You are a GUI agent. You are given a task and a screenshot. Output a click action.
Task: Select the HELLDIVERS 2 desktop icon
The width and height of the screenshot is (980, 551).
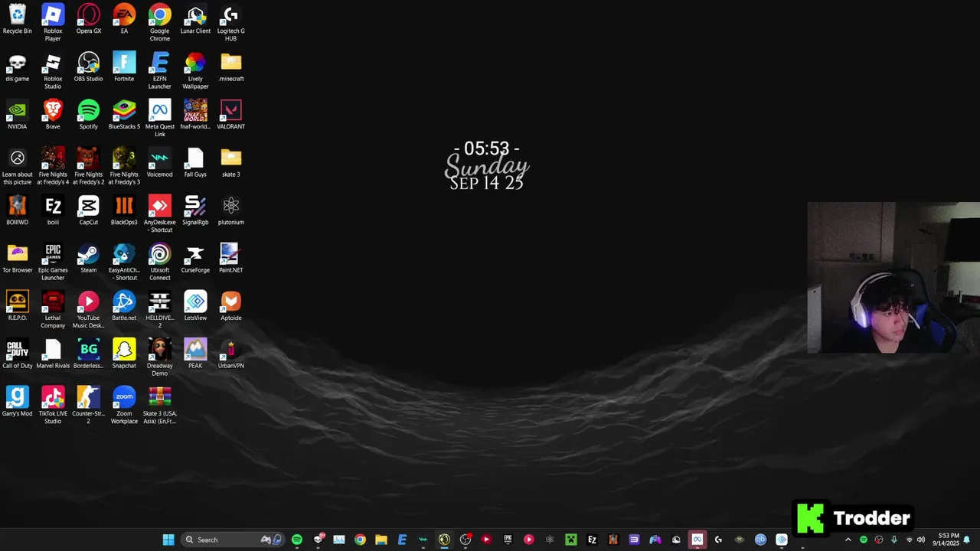159,310
